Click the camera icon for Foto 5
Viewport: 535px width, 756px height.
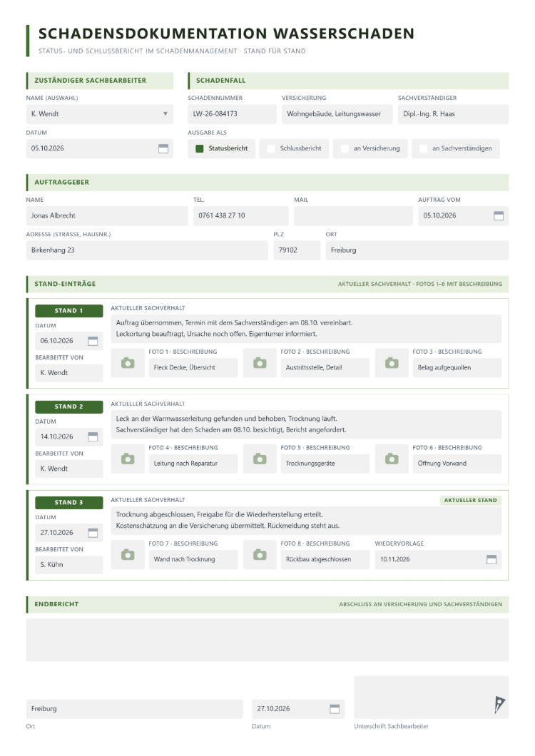tap(260, 459)
